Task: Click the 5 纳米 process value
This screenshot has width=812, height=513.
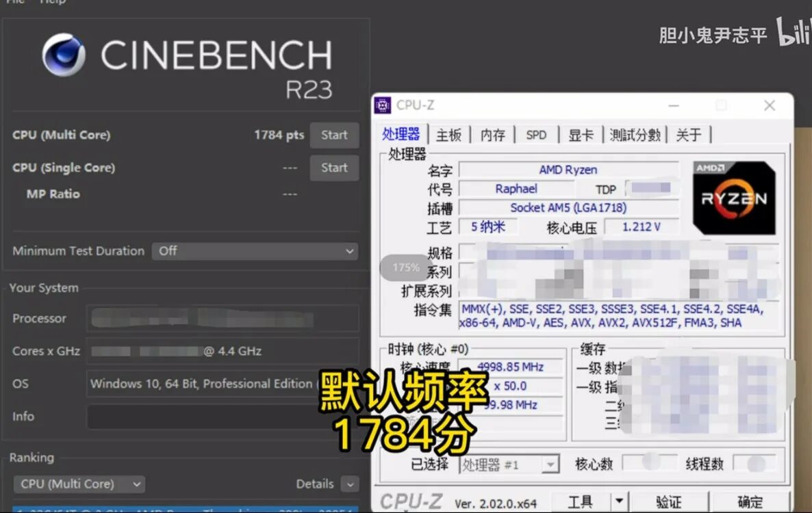Action: coord(488,227)
